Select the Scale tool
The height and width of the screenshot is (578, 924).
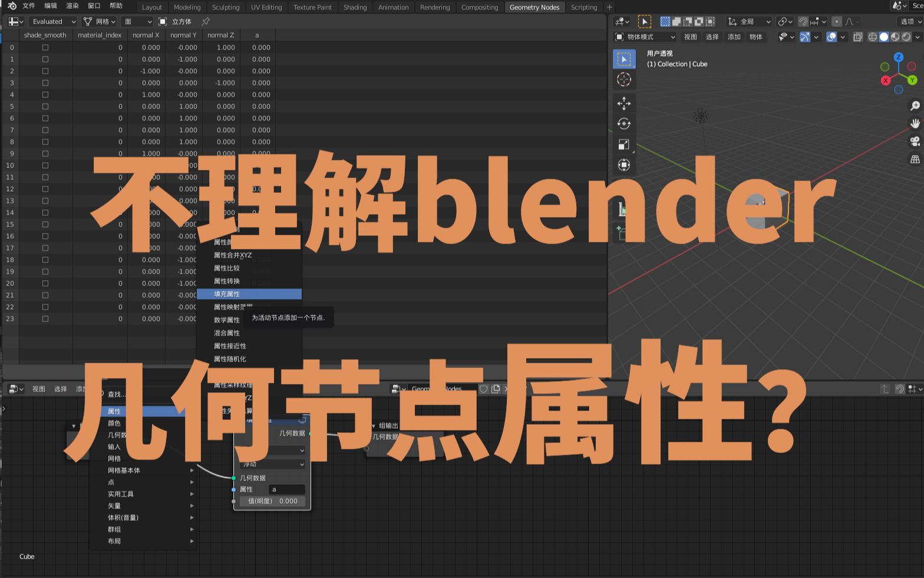tap(624, 144)
